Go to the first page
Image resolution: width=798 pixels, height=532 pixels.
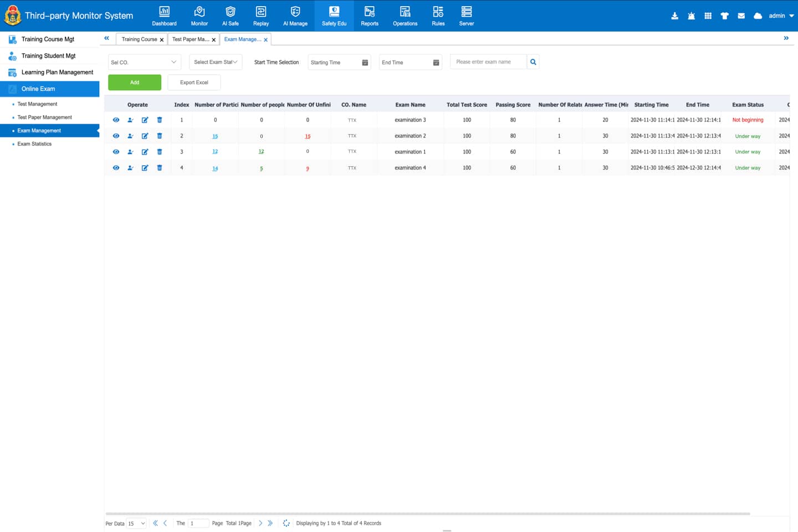click(155, 523)
